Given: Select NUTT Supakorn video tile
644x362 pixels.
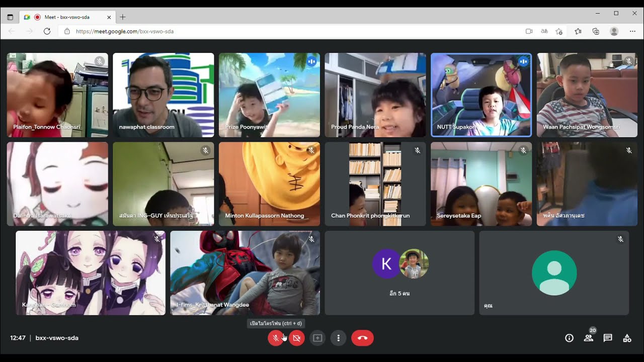Looking at the screenshot, I should tap(481, 95).
